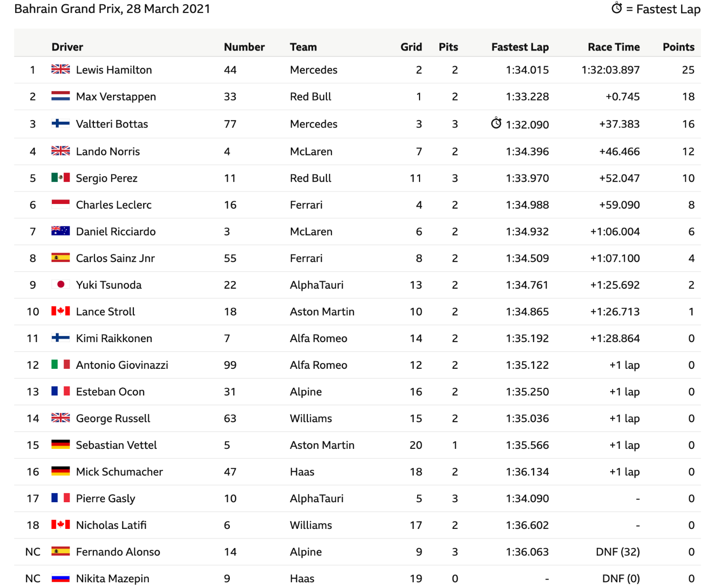Click the Monaco flag beside Charles Leclerc
715x588 pixels.
pos(61,204)
